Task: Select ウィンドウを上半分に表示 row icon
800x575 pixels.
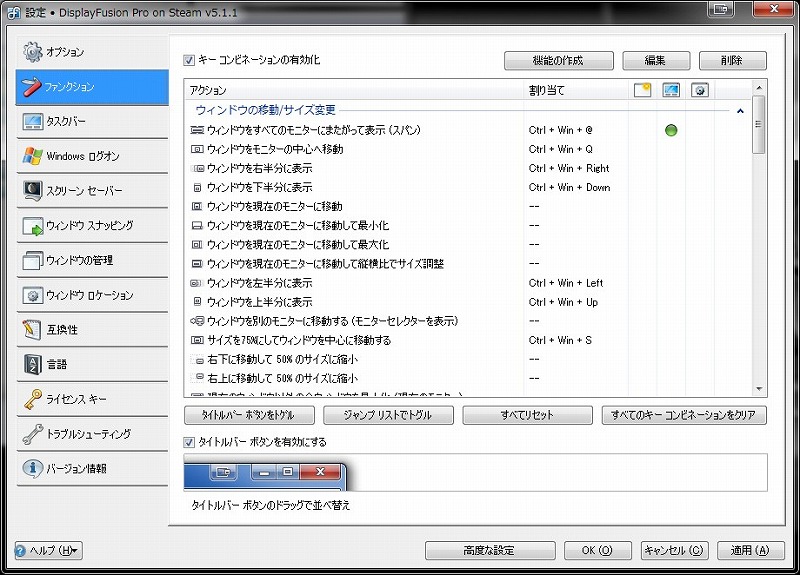Action: pos(197,302)
